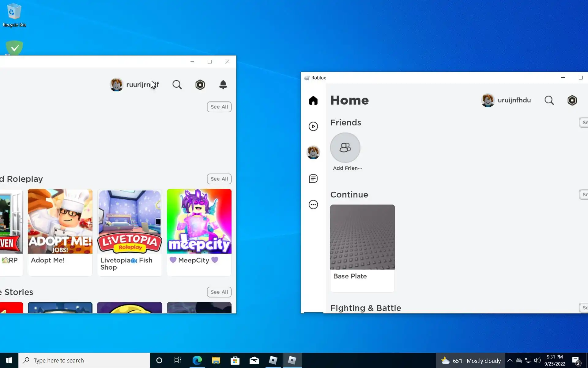Click search icon beside uruijnfhdu
Screen dimensions: 588x368
pyautogui.click(x=549, y=100)
